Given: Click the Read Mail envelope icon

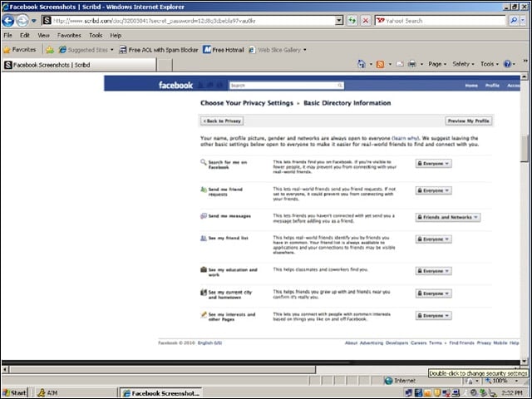Looking at the screenshot, I should click(x=400, y=64).
